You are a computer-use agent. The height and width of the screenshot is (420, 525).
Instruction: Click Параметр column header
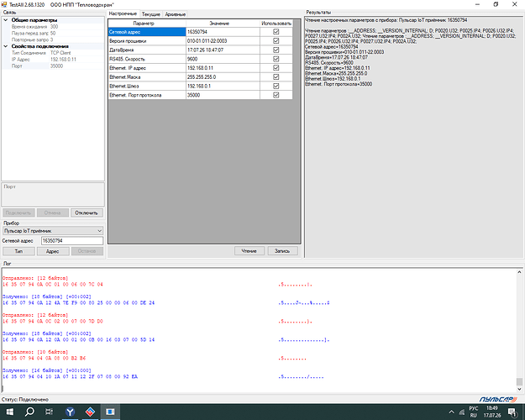click(147, 24)
